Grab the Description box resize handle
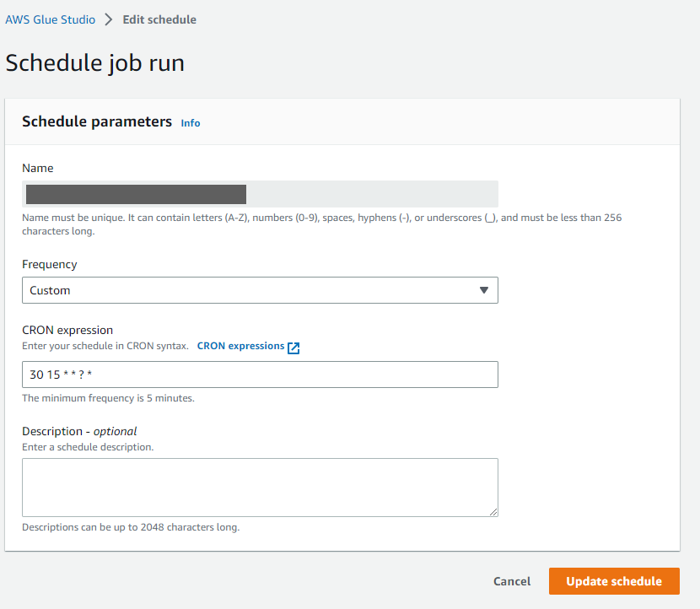The width and height of the screenshot is (700, 609). (x=493, y=511)
